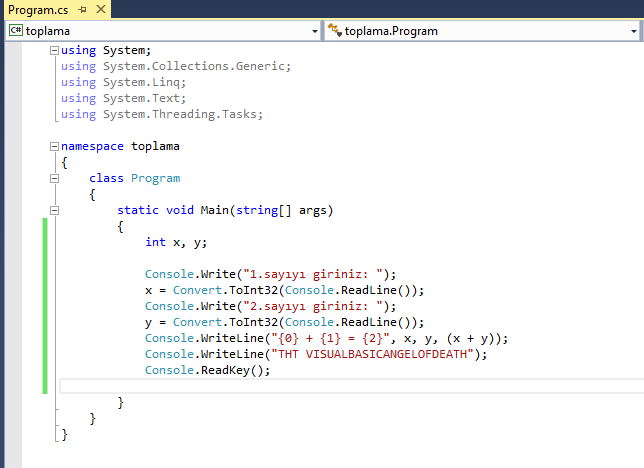Click the '(x + y)' expression
Image resolution: width=644 pixels, height=468 pixels.
coord(471,339)
